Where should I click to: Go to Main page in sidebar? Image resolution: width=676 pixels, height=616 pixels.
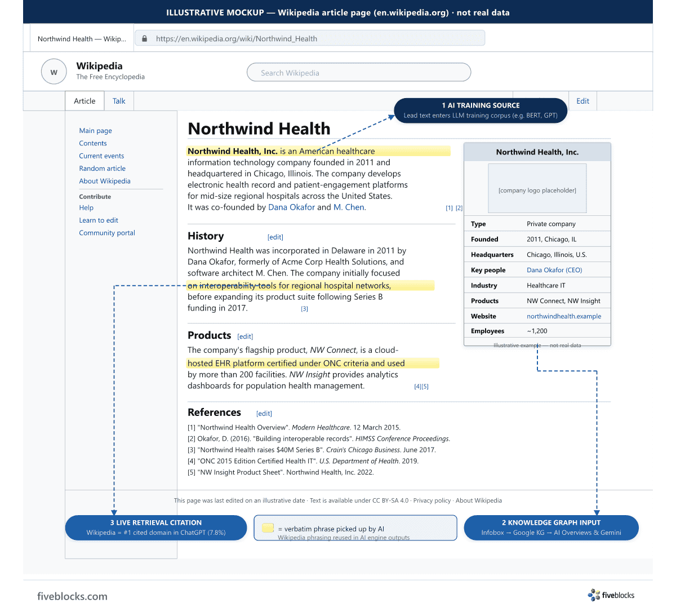(96, 131)
